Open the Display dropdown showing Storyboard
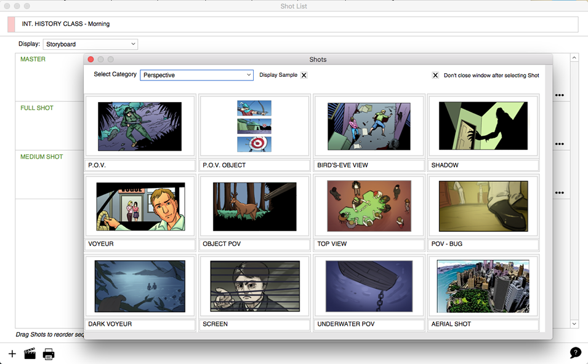588x364 pixels. tap(90, 44)
